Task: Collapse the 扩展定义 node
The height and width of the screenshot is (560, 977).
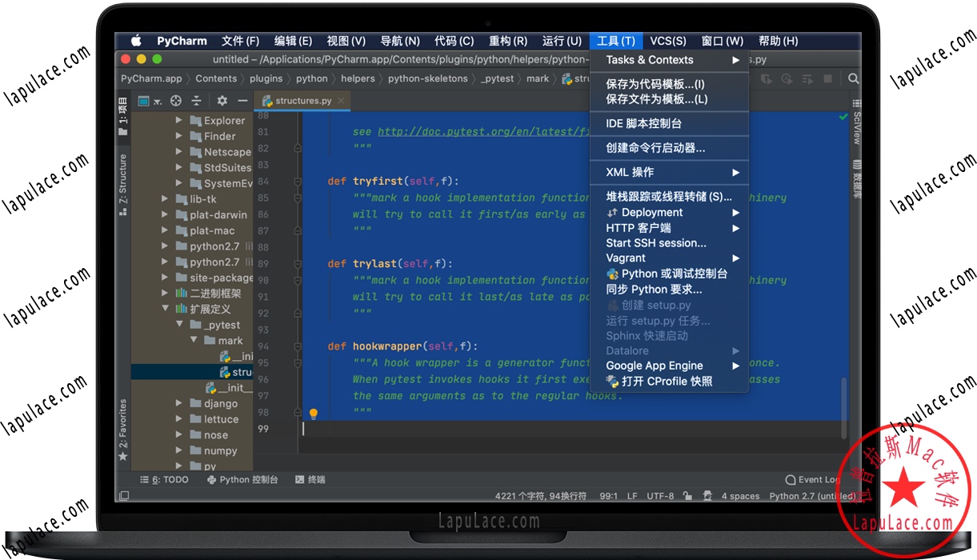Action: pyautogui.click(x=165, y=309)
